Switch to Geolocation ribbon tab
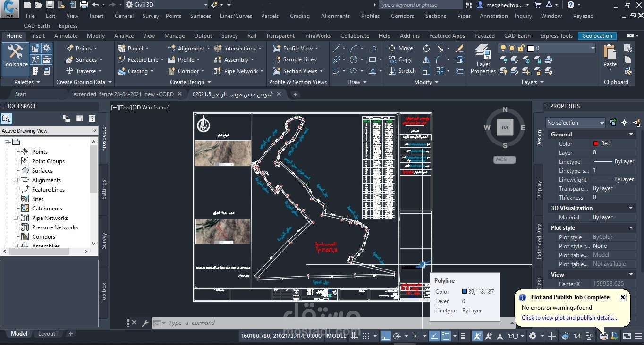 tap(597, 36)
